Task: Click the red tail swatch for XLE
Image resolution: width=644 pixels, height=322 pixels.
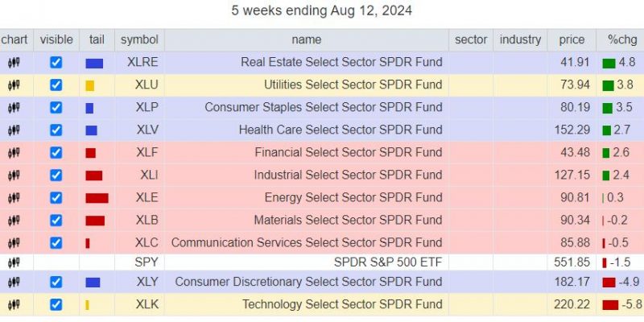Action: coord(97,198)
